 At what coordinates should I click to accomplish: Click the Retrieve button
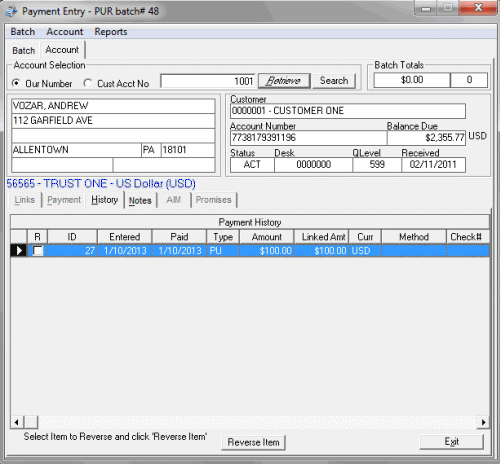[x=284, y=81]
